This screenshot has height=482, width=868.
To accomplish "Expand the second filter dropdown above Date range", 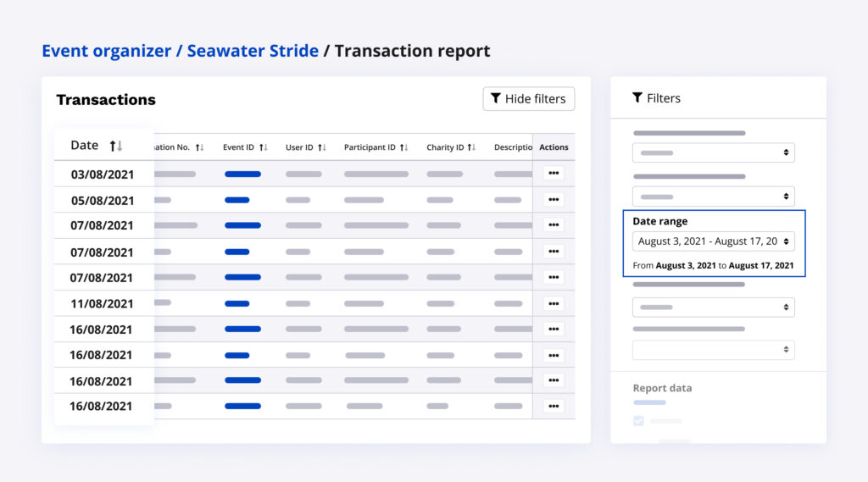I will point(713,197).
